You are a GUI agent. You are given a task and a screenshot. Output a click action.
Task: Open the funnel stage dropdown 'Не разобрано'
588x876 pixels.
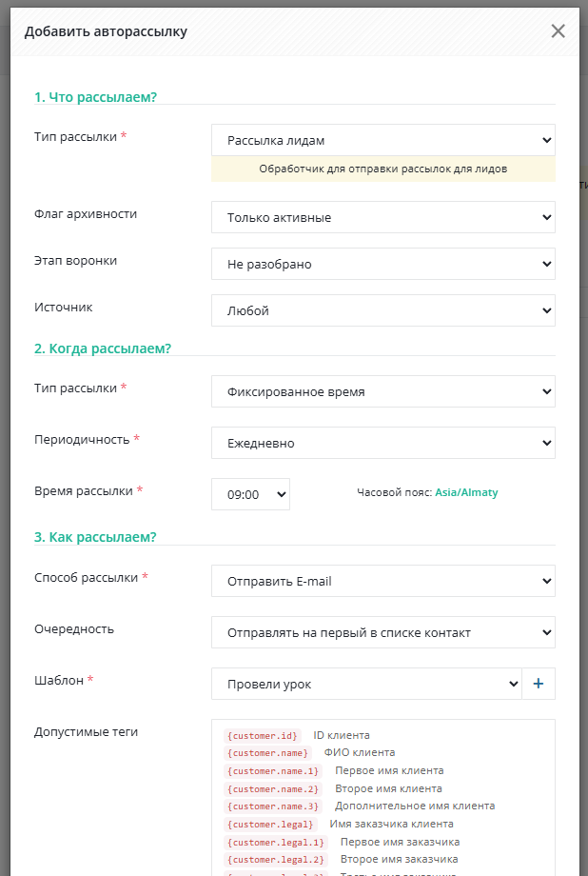(x=382, y=264)
